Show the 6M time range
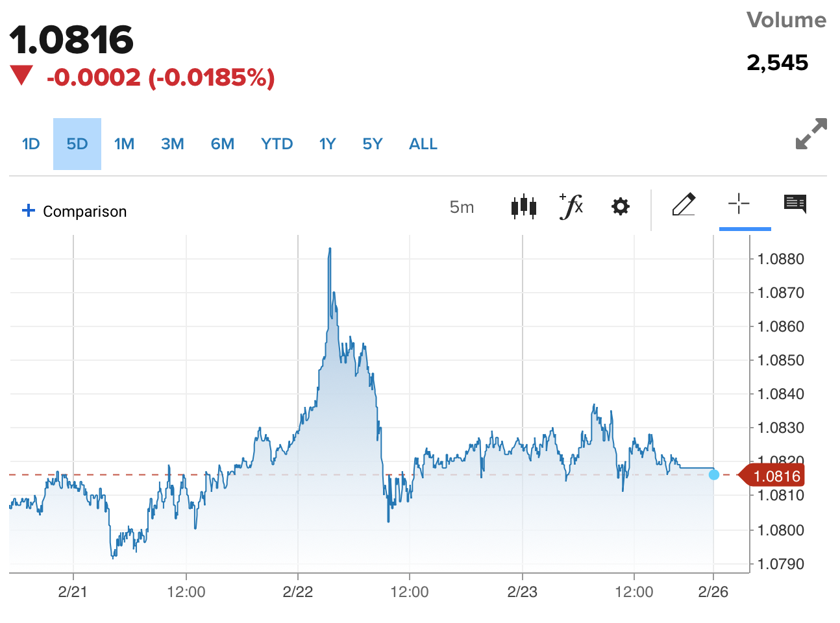840x623 pixels. (x=223, y=144)
